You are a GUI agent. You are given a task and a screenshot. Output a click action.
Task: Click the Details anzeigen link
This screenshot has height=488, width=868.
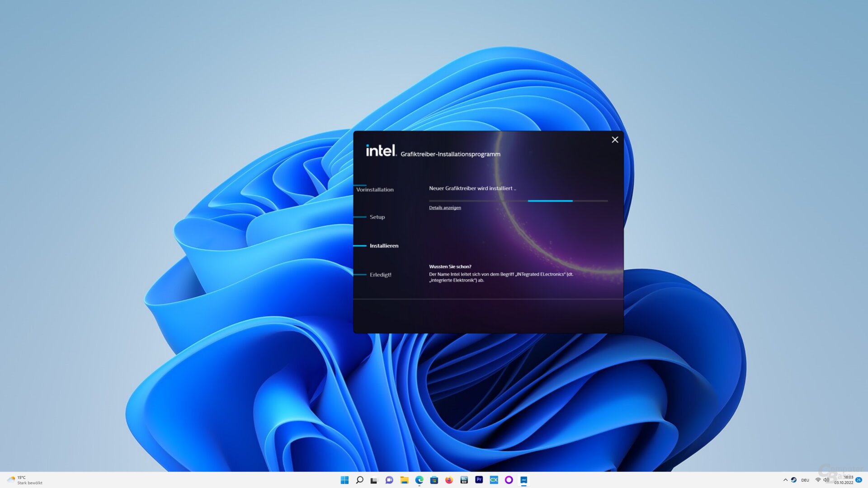[x=445, y=208]
